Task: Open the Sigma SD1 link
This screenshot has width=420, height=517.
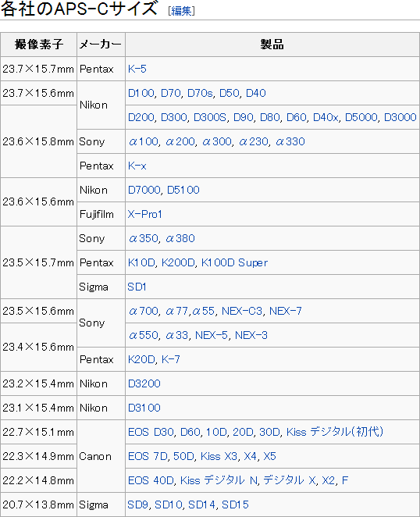Action: click(137, 287)
